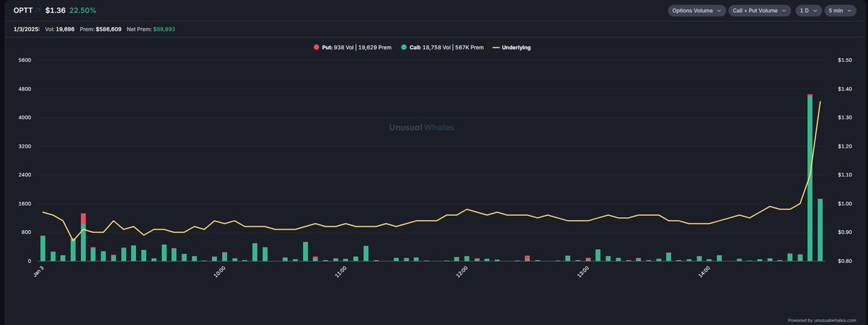Viewport: 868px width, 325px height.
Task: Click the red Put legend dot
Action: [x=316, y=48]
